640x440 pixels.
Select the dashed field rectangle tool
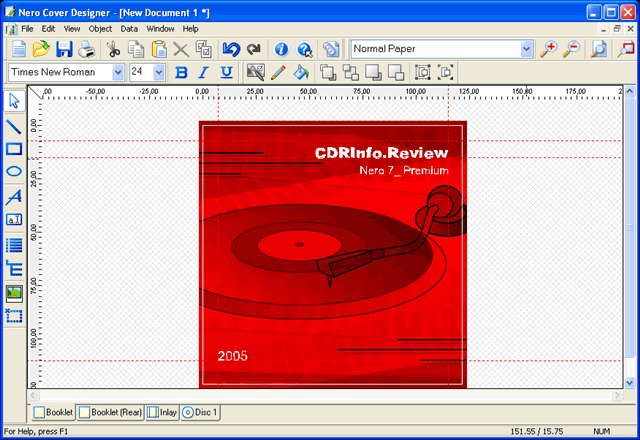coord(14,316)
